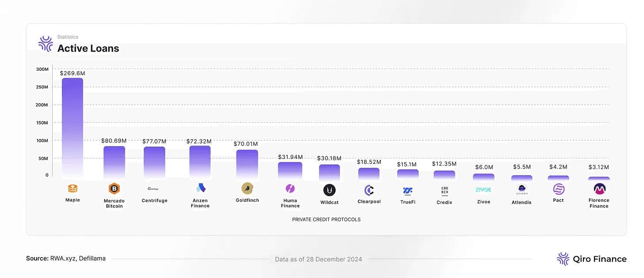Click the Statistics caption above the title
Viewport: 644px width, 278px height.
(68, 37)
